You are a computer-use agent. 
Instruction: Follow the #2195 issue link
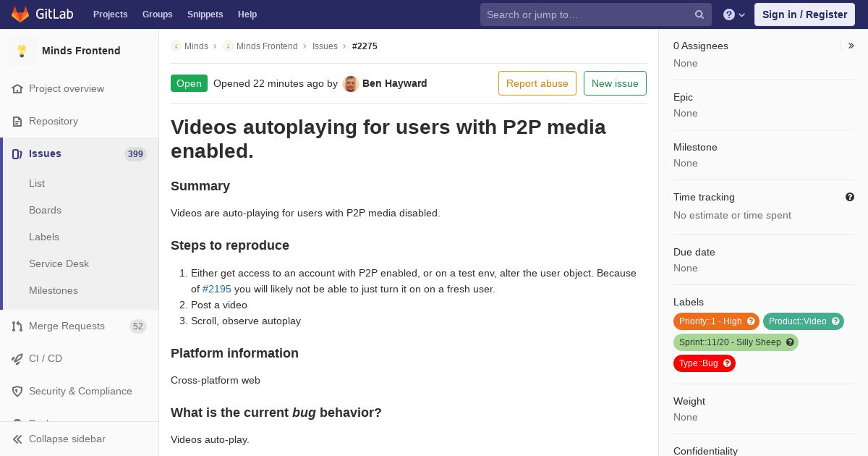(217, 289)
